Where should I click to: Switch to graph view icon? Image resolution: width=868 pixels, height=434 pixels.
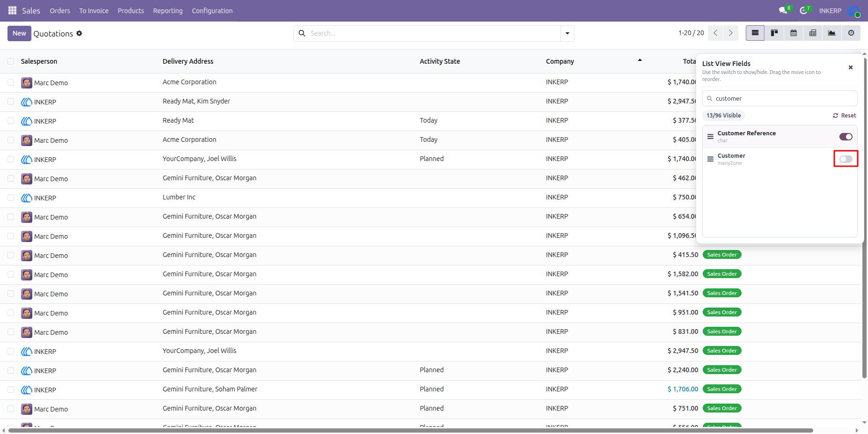click(832, 33)
